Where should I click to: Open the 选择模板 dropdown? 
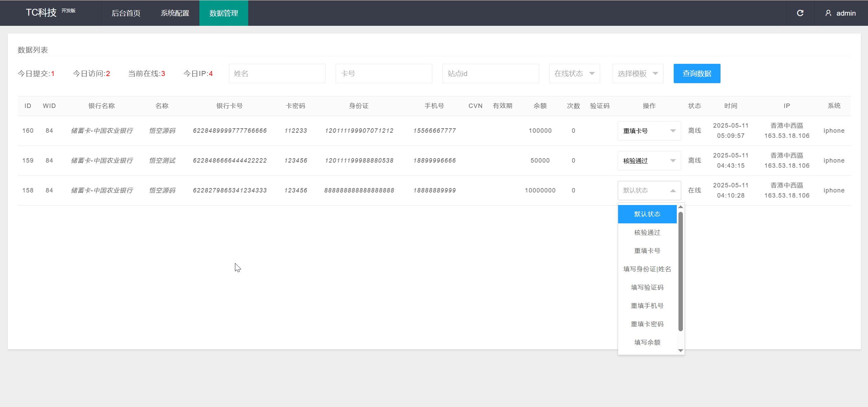637,74
